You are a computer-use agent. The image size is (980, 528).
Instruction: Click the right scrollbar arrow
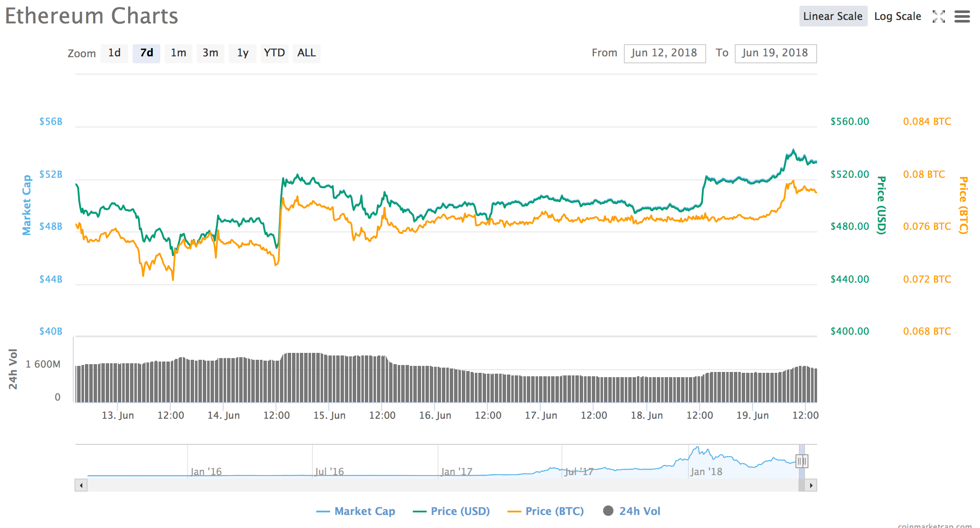pyautogui.click(x=811, y=485)
